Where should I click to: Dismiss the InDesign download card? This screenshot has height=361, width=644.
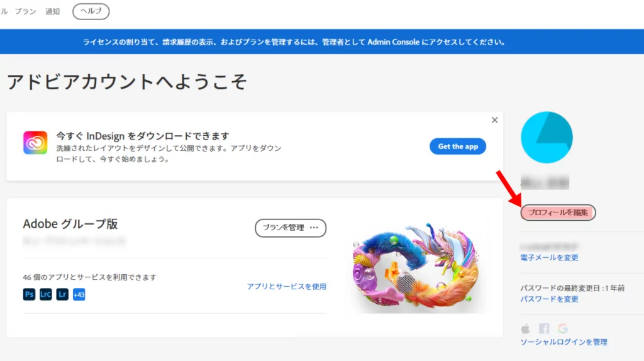(494, 120)
